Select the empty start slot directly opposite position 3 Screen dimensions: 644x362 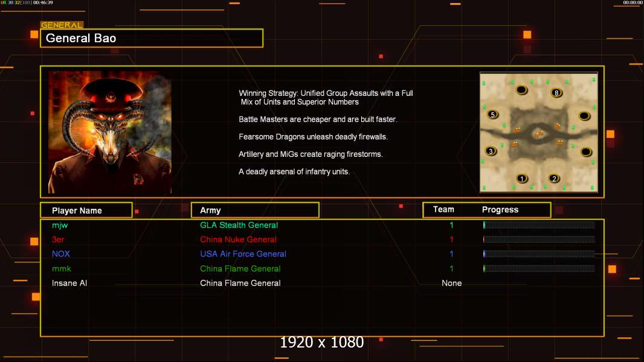coord(586,152)
